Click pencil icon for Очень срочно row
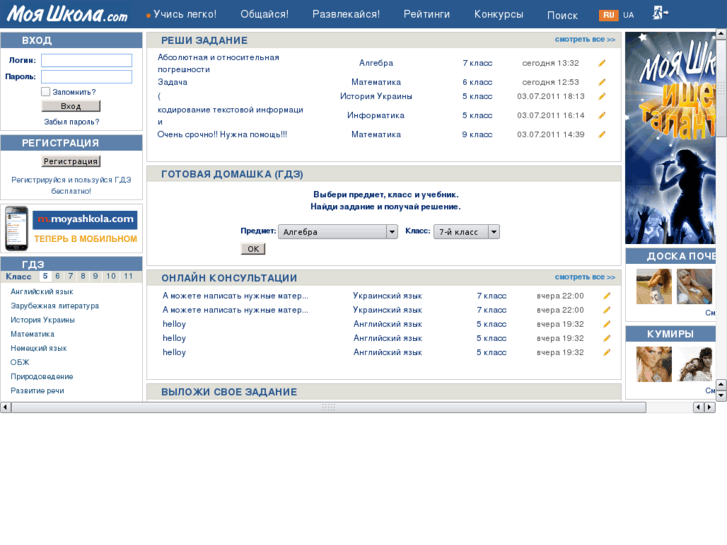 coord(602,135)
